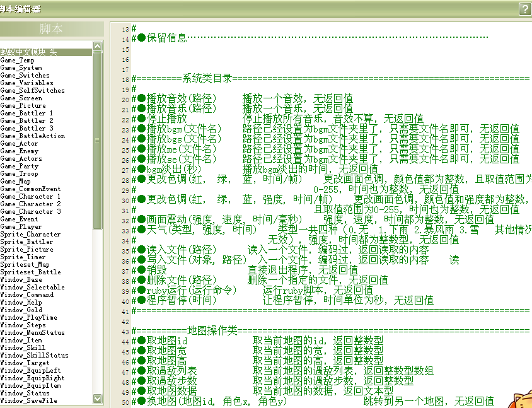The image size is (532, 408).
Task: Choose Game_Enemy in script list
Action: pos(20,151)
